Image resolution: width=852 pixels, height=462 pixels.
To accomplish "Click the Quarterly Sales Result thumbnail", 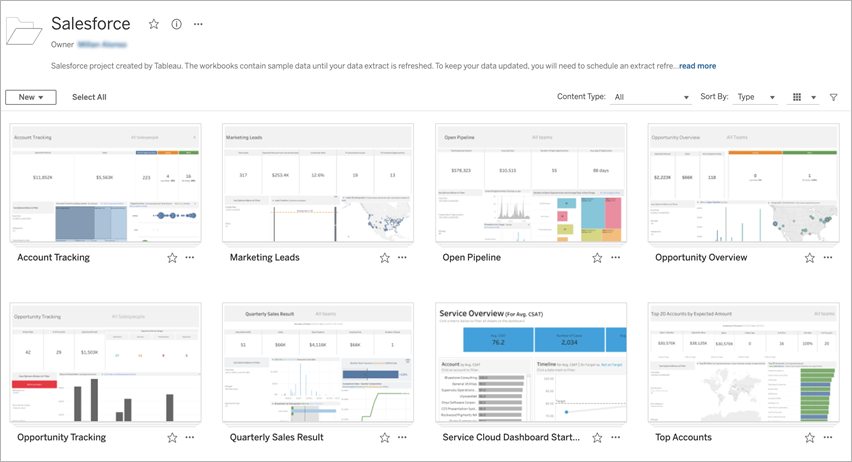I will tap(318, 363).
